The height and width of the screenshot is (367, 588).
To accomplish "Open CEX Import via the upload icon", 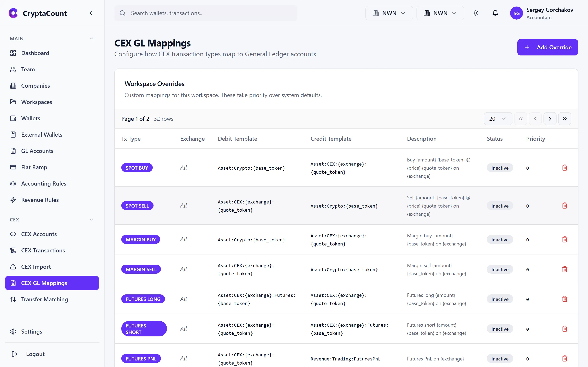I will pyautogui.click(x=13, y=266).
